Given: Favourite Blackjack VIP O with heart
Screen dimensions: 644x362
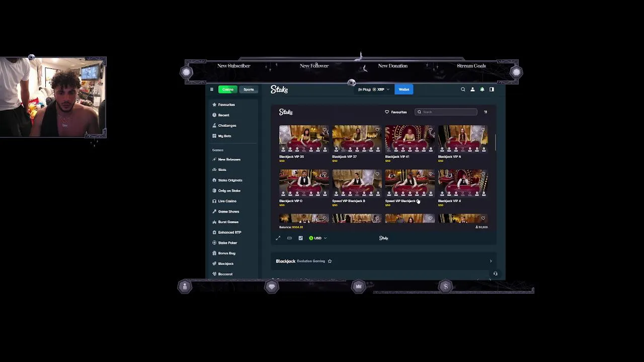Looking at the screenshot, I should coord(325,174).
